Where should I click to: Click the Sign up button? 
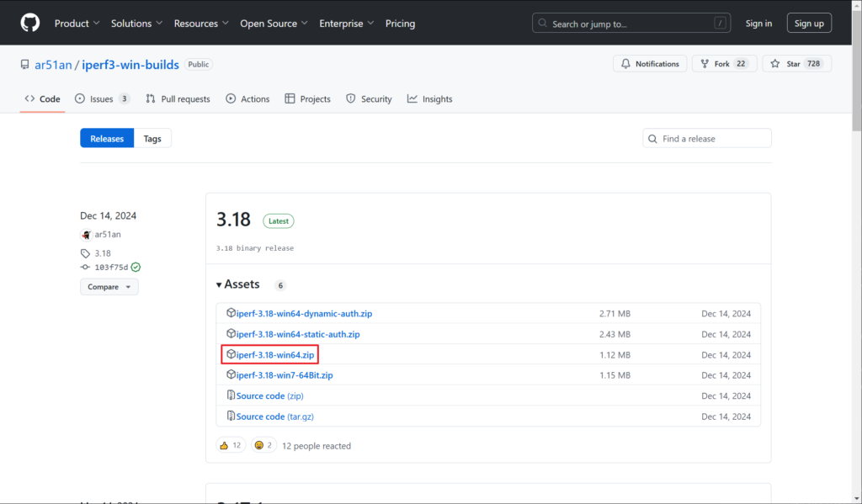point(809,24)
